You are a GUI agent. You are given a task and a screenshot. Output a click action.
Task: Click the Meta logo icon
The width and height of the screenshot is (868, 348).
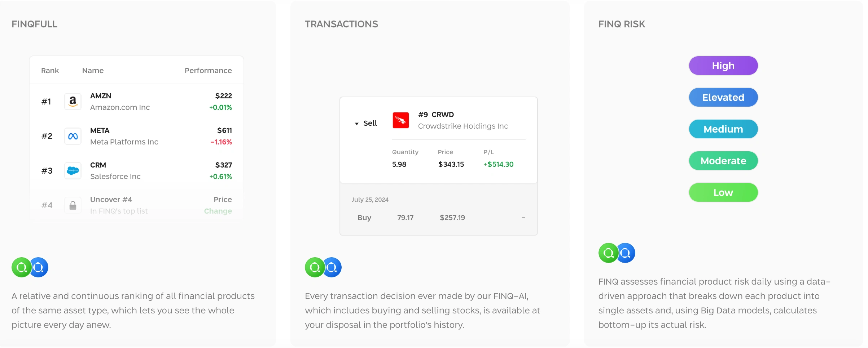(x=73, y=136)
